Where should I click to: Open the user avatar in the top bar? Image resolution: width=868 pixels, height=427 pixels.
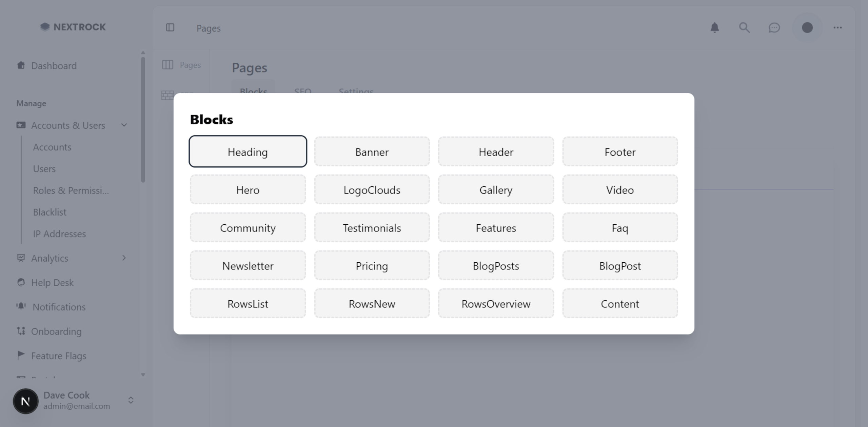[808, 28]
